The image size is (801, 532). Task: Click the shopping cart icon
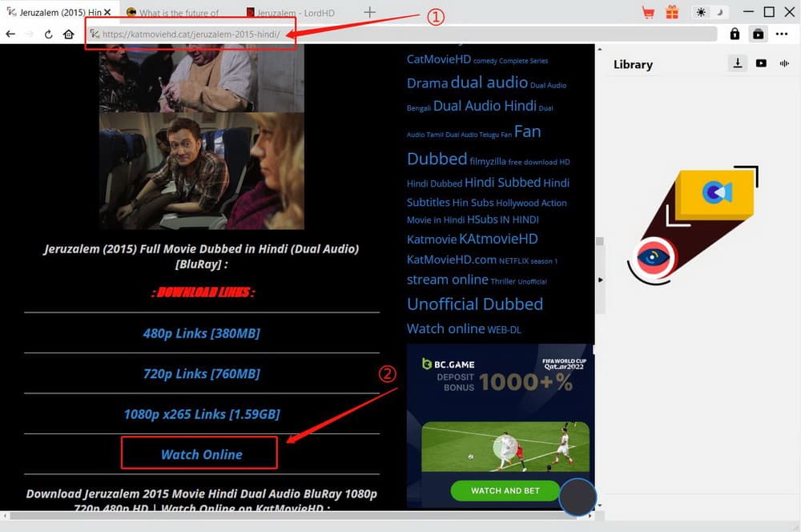(x=648, y=12)
